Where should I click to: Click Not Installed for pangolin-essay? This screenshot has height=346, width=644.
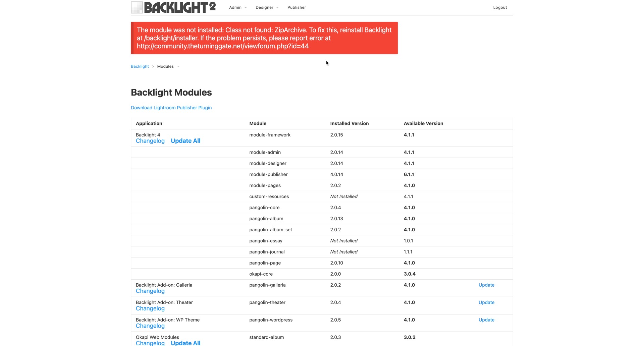[344, 241]
